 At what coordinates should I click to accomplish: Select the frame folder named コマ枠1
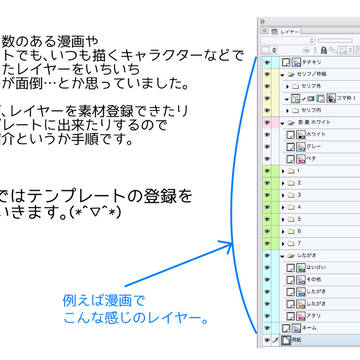pyautogui.click(x=347, y=98)
